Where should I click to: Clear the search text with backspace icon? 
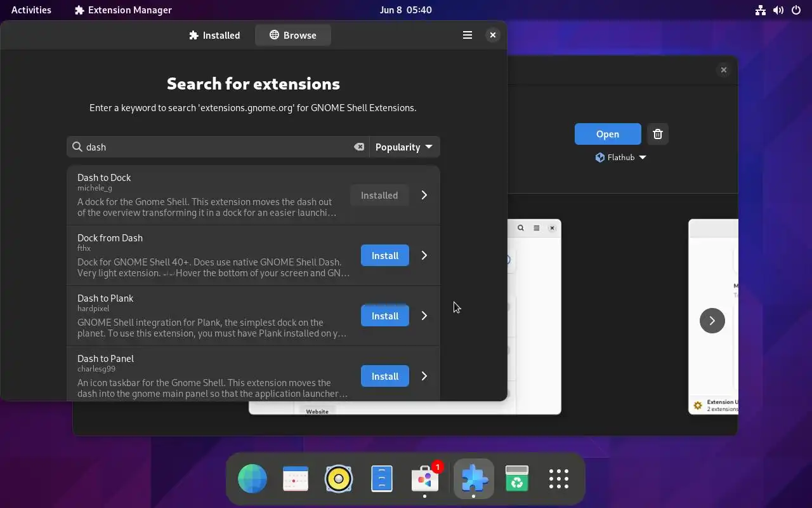pos(359,147)
